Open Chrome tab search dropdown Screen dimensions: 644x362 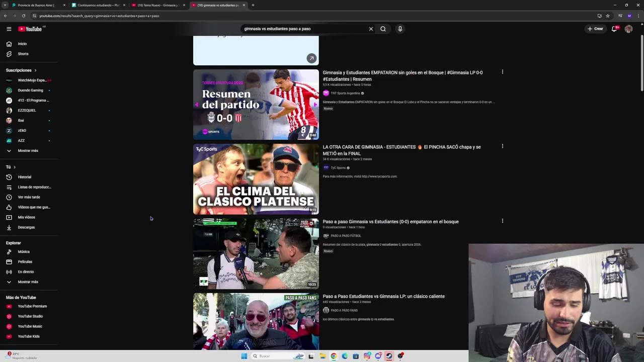coord(5,5)
